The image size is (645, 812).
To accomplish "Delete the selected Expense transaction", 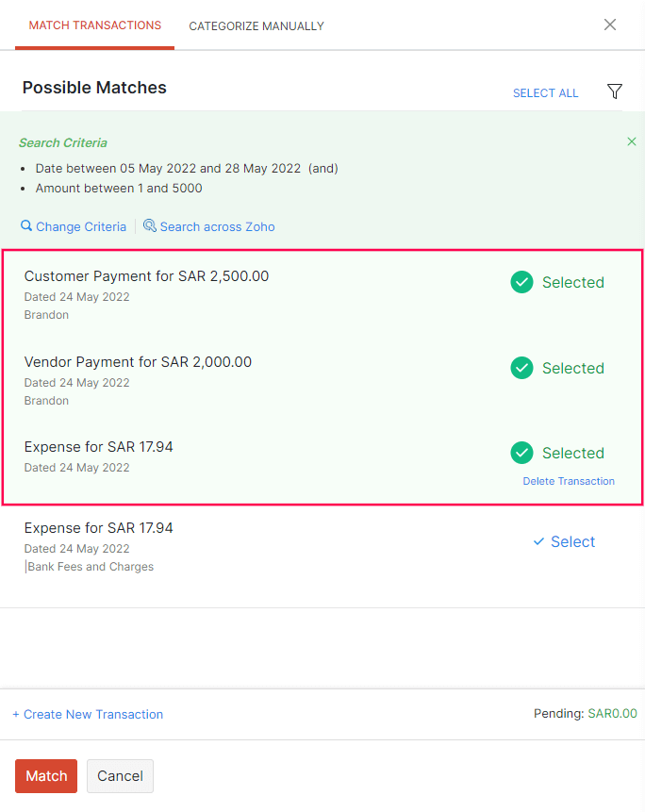I will [x=568, y=481].
